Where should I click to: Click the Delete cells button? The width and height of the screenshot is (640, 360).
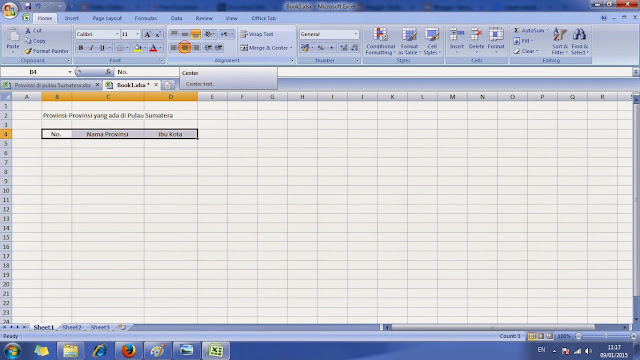(x=476, y=40)
